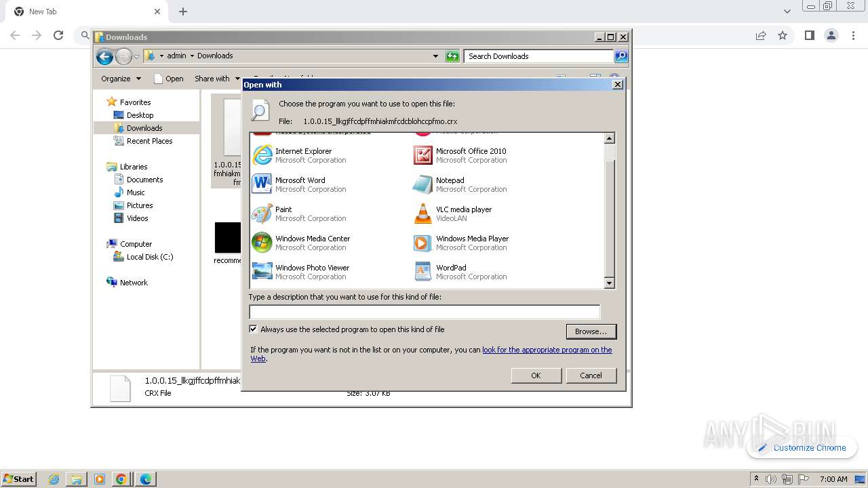Select Local Disk (C:)

pyautogui.click(x=149, y=257)
